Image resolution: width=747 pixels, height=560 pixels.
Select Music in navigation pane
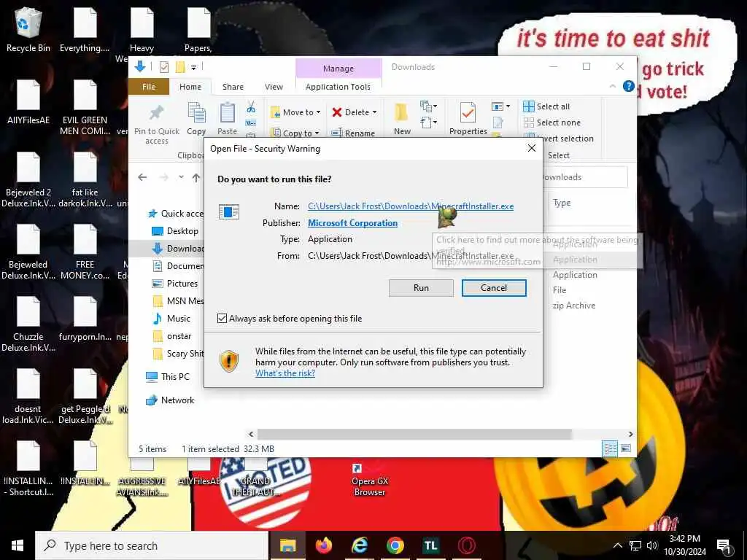[x=172, y=319]
